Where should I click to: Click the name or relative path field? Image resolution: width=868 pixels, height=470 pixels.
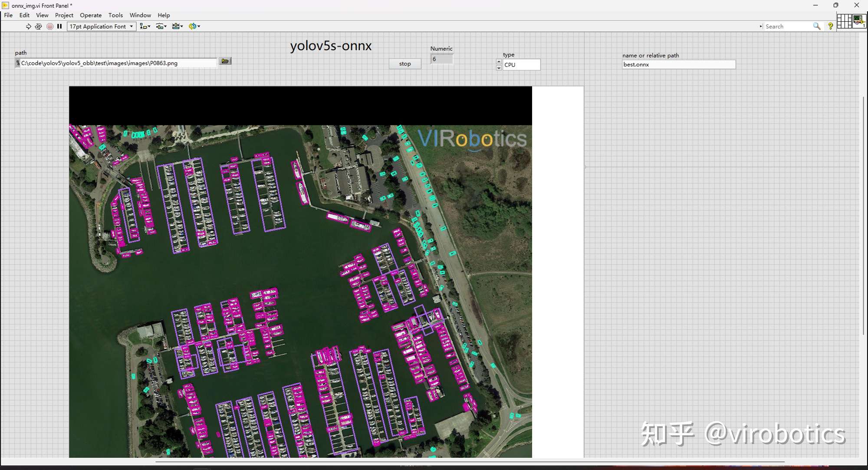(678, 65)
